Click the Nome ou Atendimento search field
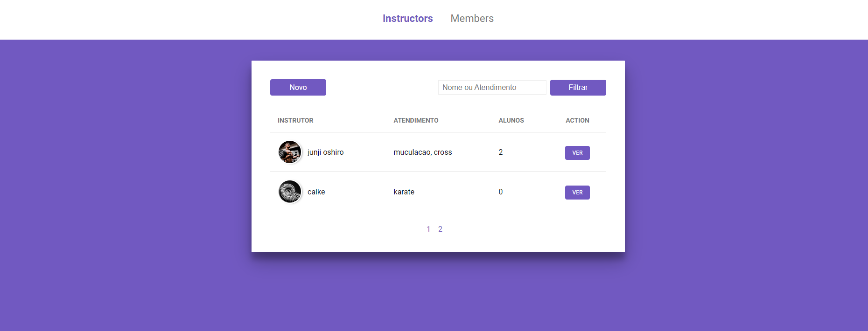 (x=492, y=87)
